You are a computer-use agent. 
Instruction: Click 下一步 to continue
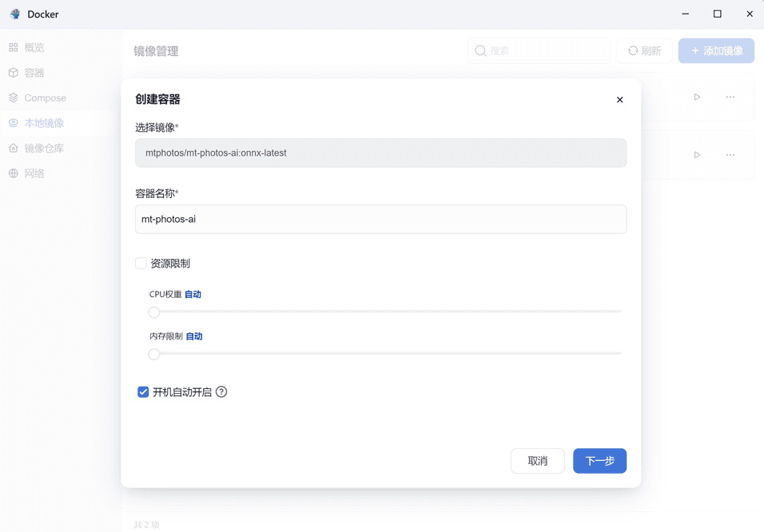point(600,461)
